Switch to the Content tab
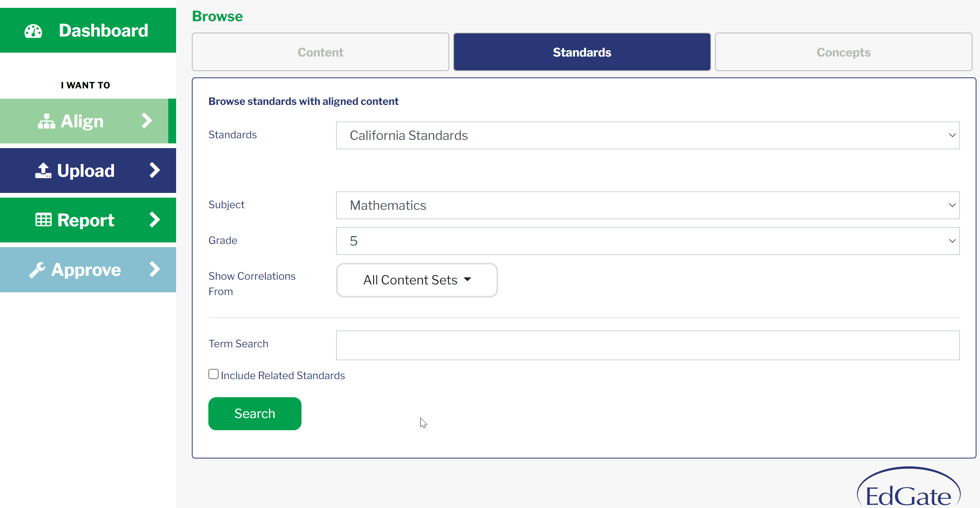Image resolution: width=980 pixels, height=508 pixels. click(x=320, y=52)
